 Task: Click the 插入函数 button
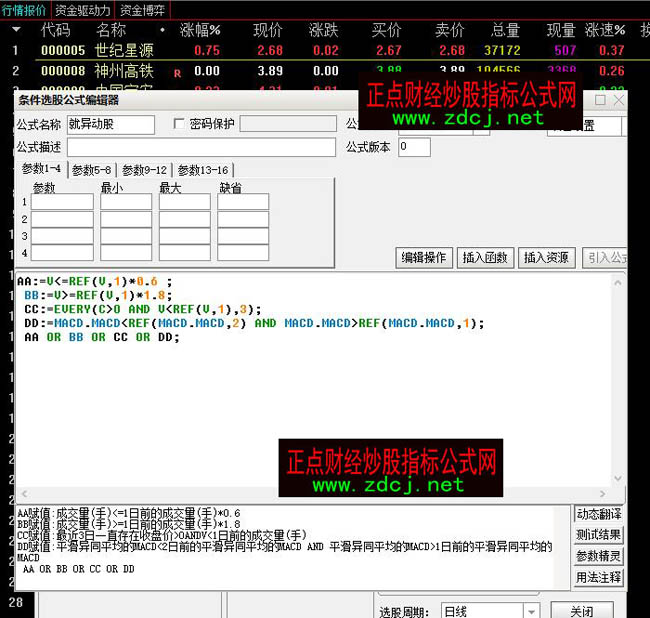485,258
